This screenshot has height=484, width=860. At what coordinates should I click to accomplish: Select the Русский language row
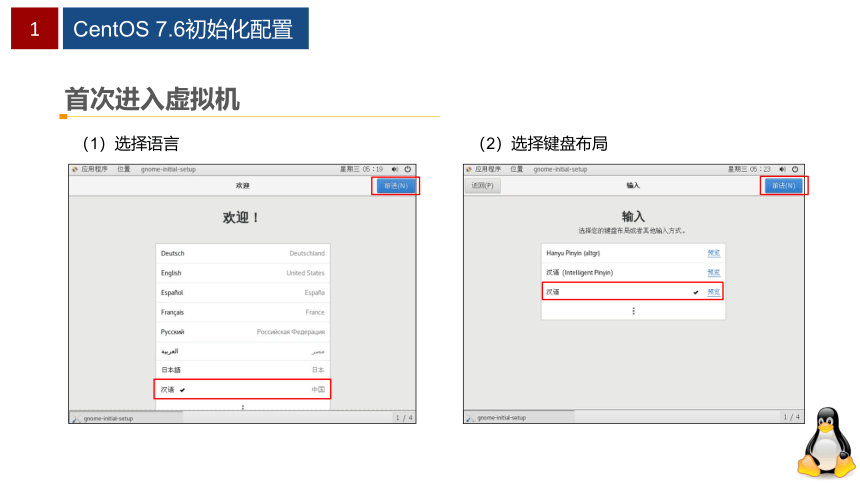coord(243,332)
